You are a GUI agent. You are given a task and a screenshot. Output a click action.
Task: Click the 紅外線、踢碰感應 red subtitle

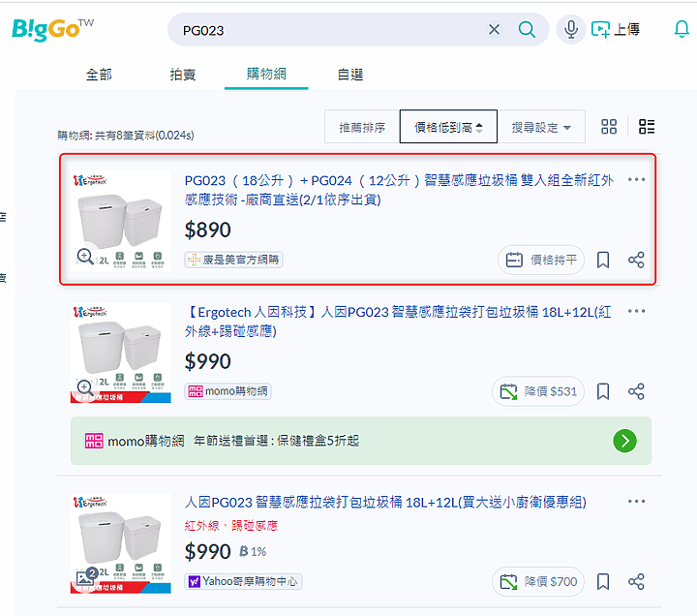[231, 526]
